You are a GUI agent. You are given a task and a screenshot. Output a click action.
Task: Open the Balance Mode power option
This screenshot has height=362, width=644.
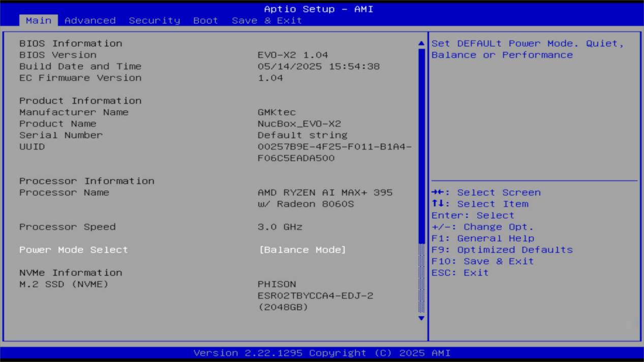pos(302,250)
